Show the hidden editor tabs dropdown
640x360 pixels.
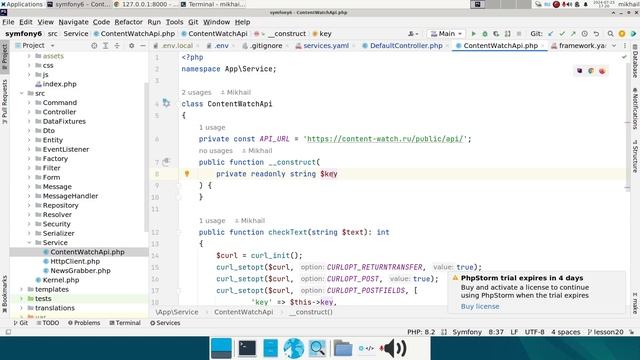tap(614, 46)
